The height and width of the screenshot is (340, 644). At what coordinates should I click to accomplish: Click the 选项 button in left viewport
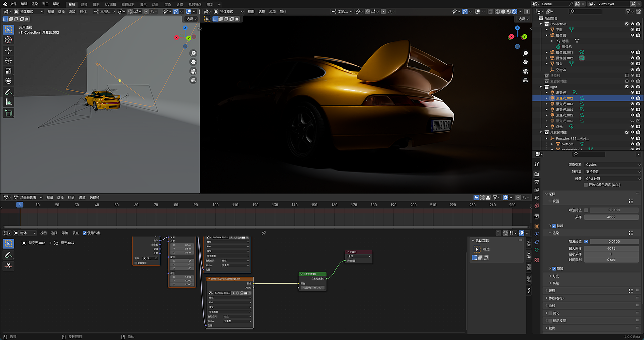(x=190, y=19)
